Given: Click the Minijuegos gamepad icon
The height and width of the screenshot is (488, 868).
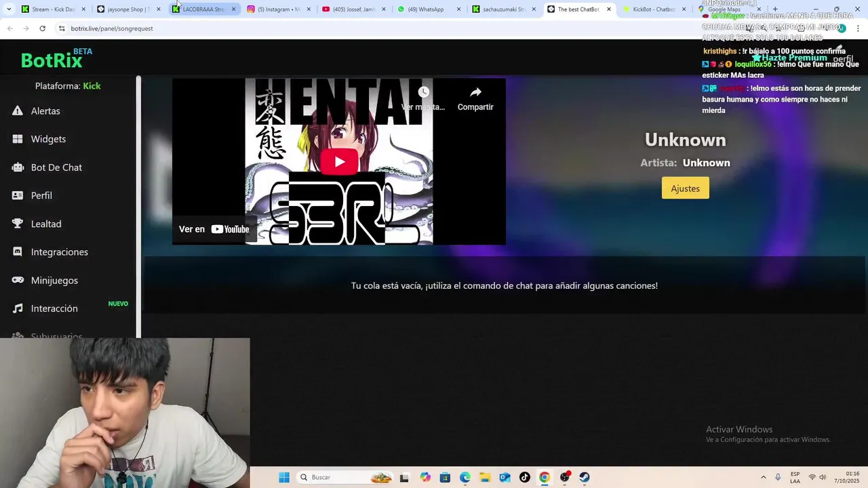Looking at the screenshot, I should pos(18,280).
